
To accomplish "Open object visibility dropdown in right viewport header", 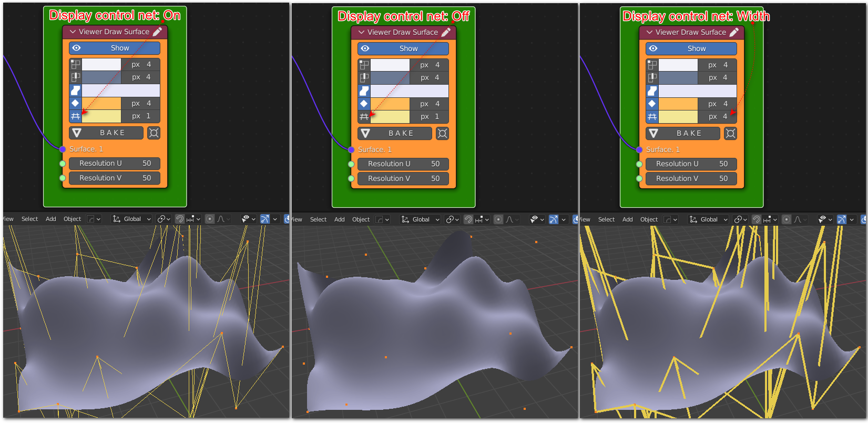I will click(x=825, y=219).
